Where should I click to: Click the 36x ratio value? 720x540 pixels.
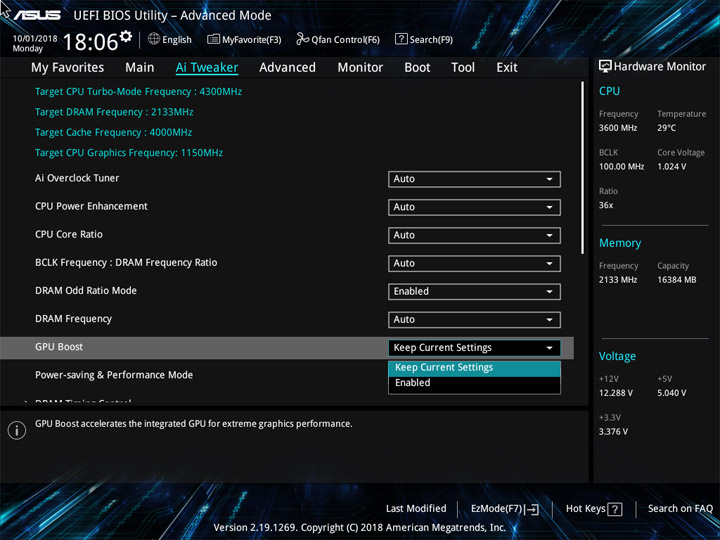(606, 205)
